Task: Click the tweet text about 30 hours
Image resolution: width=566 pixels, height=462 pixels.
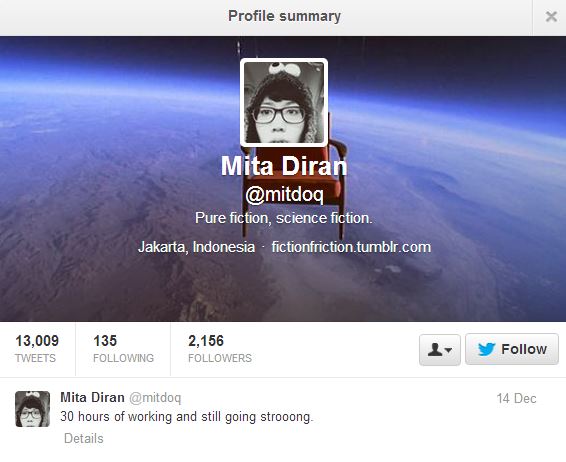Action: [187, 417]
